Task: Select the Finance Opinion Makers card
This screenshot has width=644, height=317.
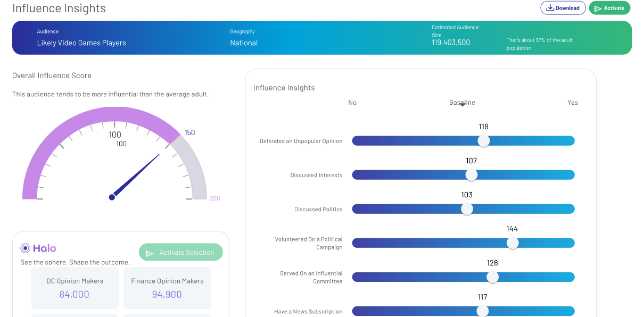Action: coord(167,288)
